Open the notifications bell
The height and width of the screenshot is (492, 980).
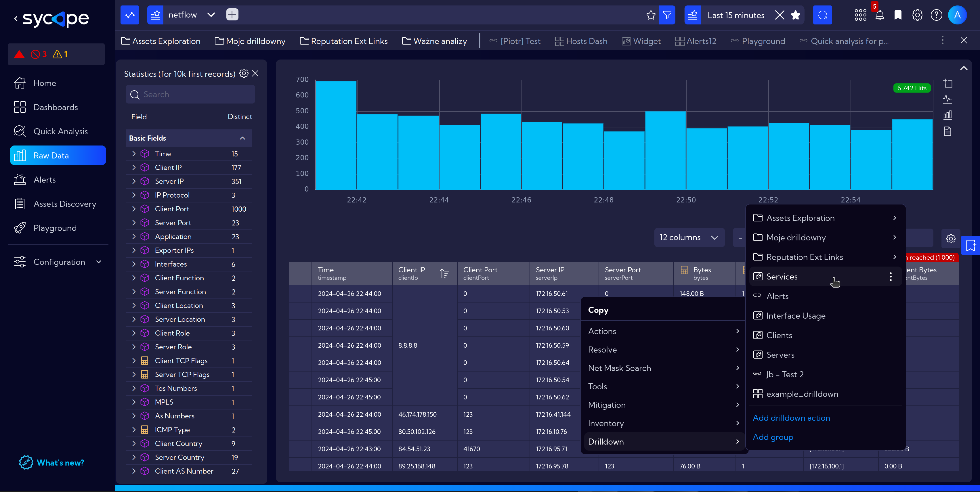click(880, 15)
